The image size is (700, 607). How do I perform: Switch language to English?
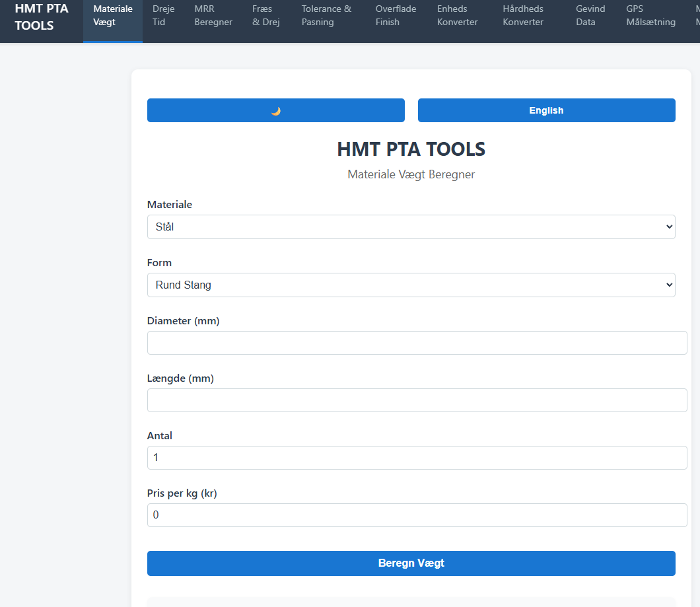pyautogui.click(x=546, y=110)
